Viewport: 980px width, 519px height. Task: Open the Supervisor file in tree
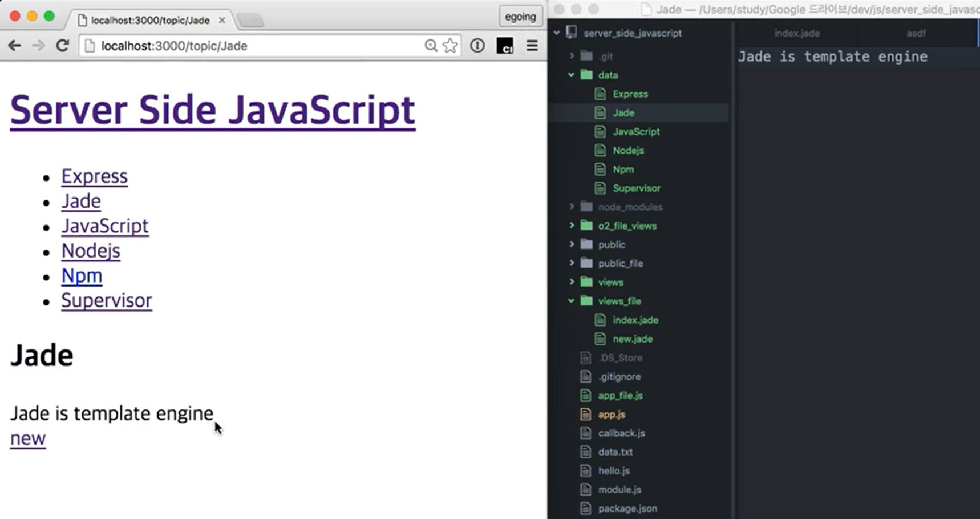pos(637,188)
